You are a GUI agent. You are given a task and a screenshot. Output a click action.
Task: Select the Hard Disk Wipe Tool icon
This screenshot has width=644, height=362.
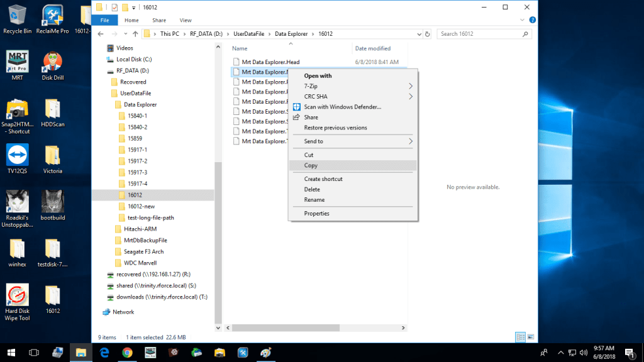[x=17, y=295]
